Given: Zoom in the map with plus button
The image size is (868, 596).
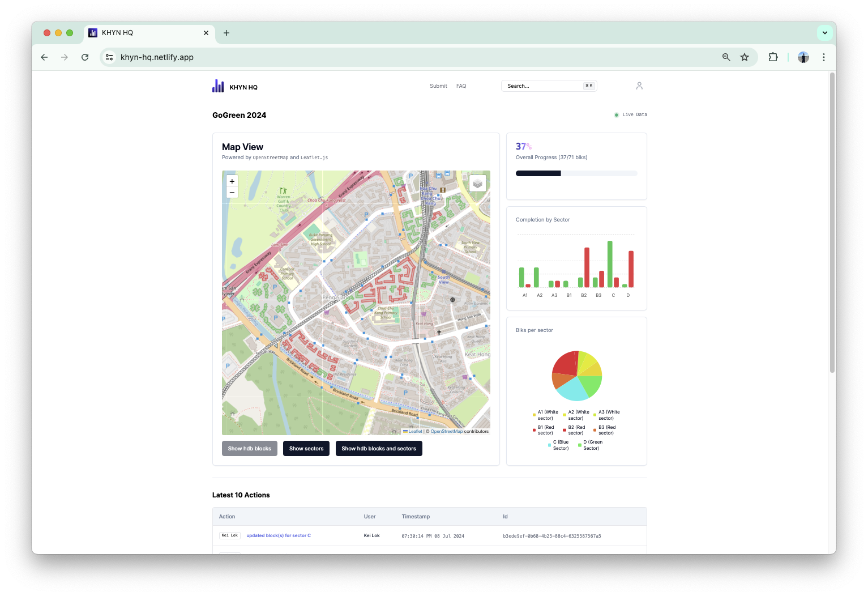Looking at the screenshot, I should (232, 181).
